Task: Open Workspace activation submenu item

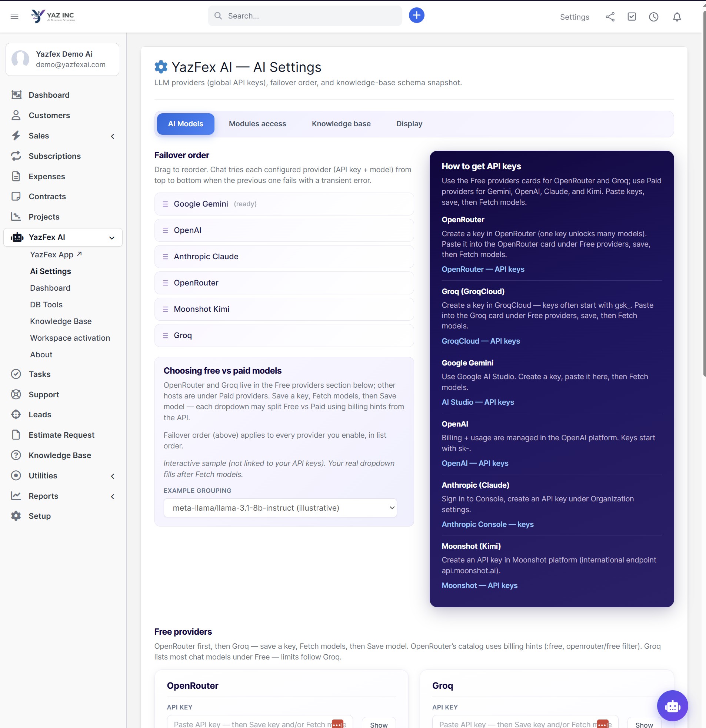Action: pos(70,338)
